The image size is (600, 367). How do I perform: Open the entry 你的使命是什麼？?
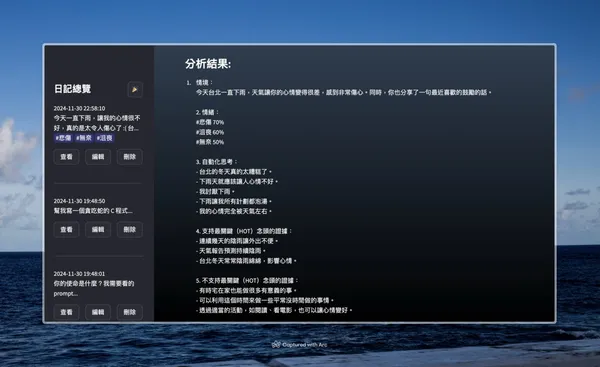(x=94, y=289)
